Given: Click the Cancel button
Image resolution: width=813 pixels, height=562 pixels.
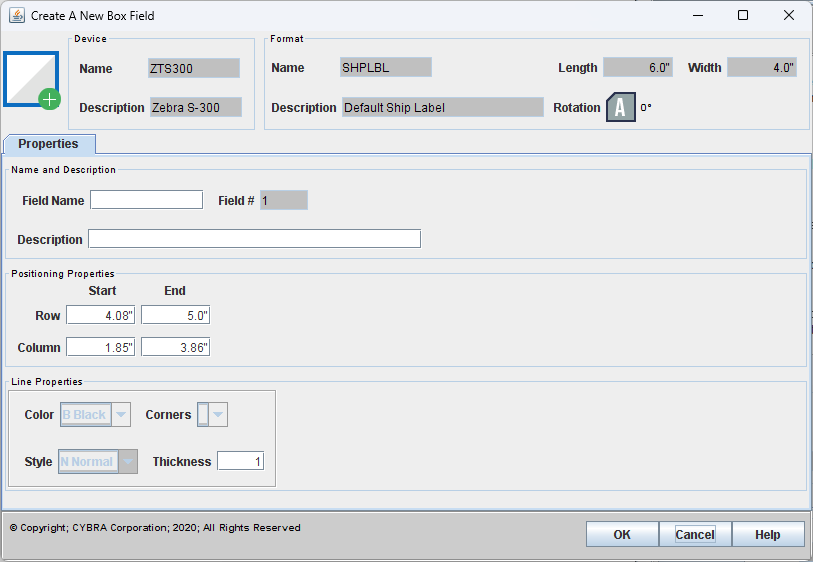Looking at the screenshot, I should [x=694, y=534].
